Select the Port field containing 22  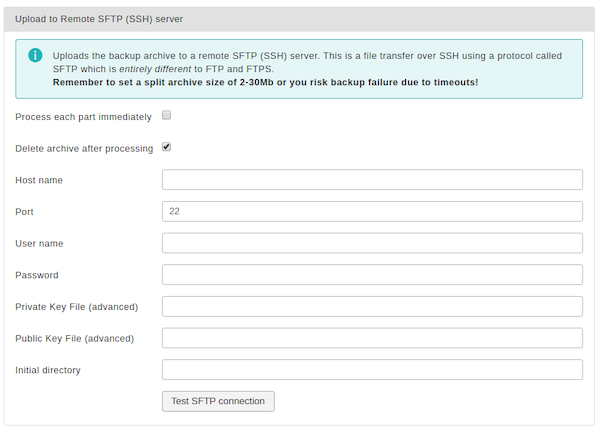click(372, 212)
